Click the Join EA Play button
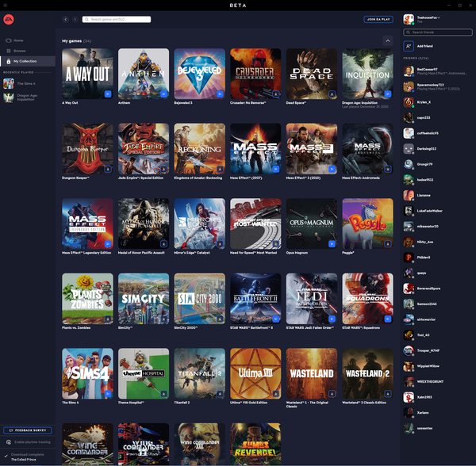 coord(378,19)
